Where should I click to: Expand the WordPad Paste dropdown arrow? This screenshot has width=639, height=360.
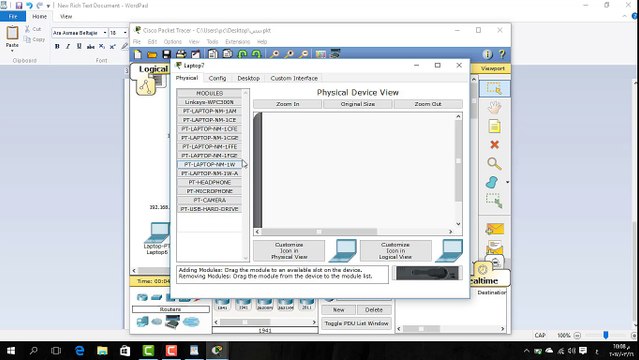(12, 51)
